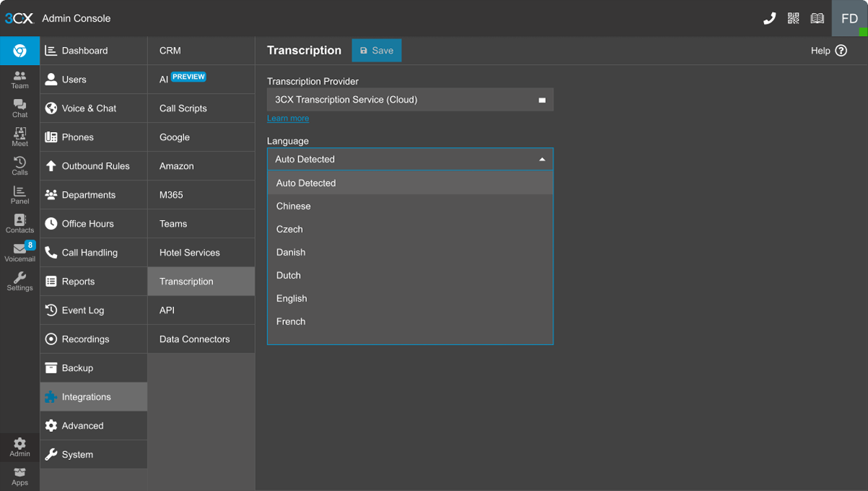The height and width of the screenshot is (491, 868).
Task: Open the Call Scripts integration menu item
Action: (x=183, y=108)
